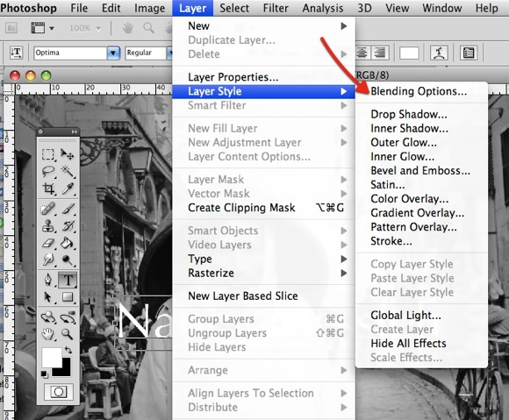Screen dimensions: 509x420
Task: Launch Bridge from the Br button
Action: click(x=11, y=28)
